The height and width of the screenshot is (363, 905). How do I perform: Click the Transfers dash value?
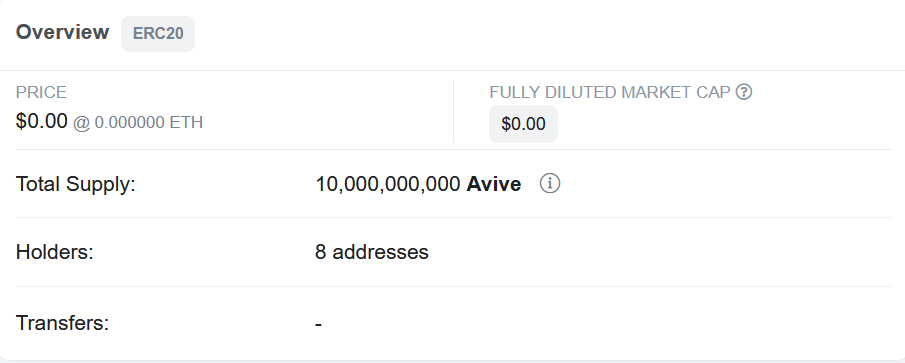[x=319, y=324]
